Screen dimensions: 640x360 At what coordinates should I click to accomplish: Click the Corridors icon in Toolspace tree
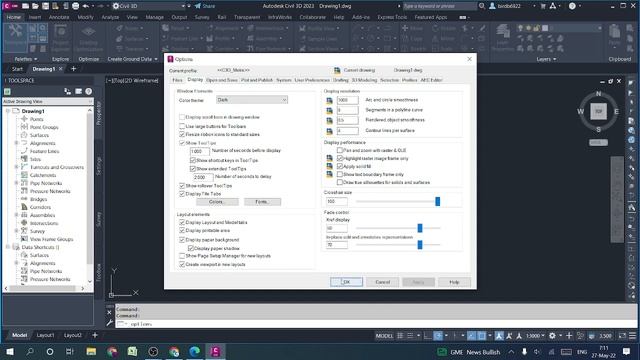(24, 207)
